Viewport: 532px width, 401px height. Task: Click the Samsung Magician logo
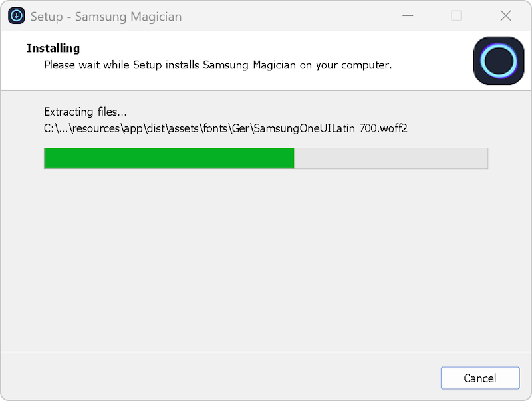tap(499, 61)
